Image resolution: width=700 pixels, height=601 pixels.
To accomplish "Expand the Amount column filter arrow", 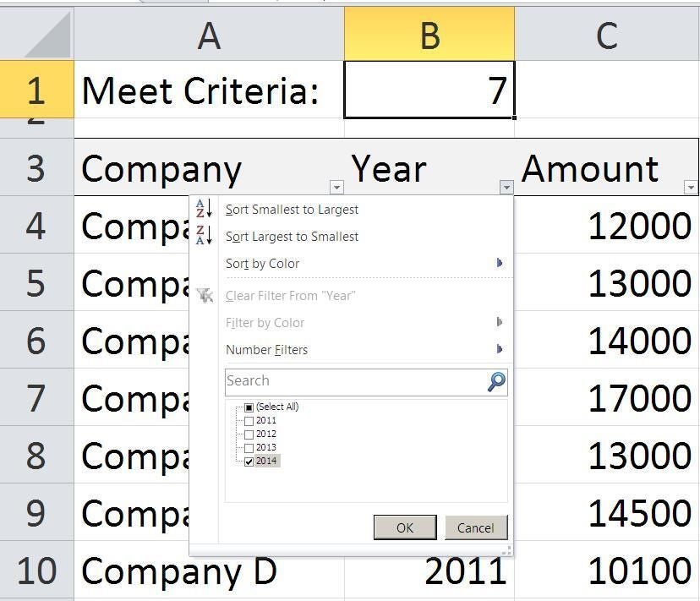I will coord(691,188).
